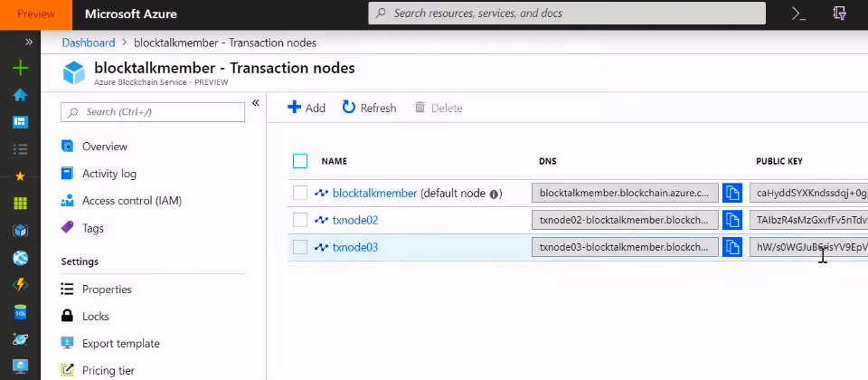Check the txnode02 row checkbox
Screen dimensions: 868x380
(300, 220)
